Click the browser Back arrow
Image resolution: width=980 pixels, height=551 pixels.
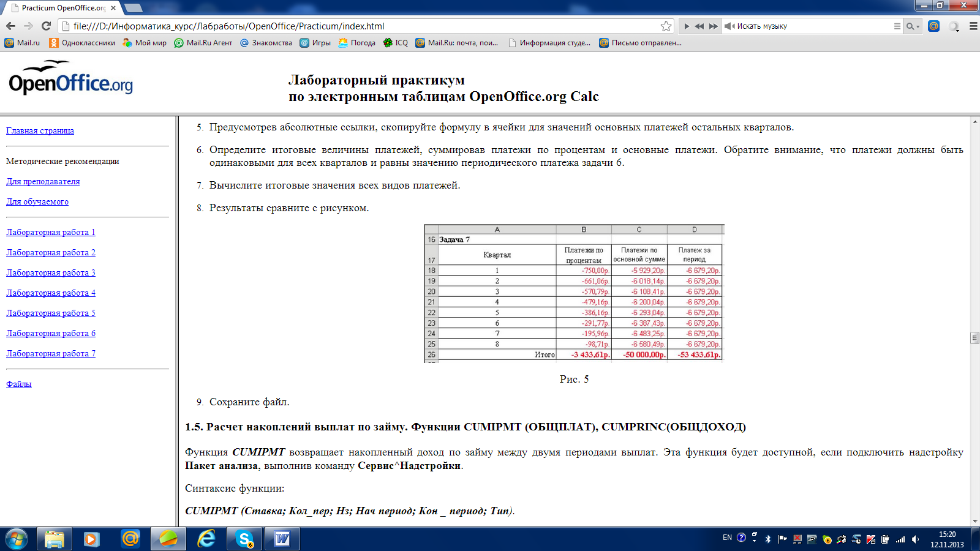[x=10, y=26]
